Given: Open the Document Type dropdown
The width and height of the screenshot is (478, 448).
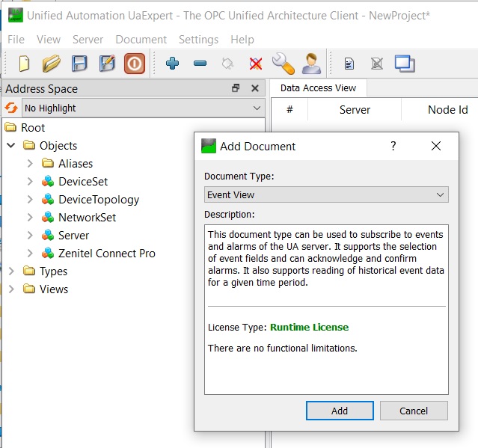Looking at the screenshot, I should coord(326,194).
